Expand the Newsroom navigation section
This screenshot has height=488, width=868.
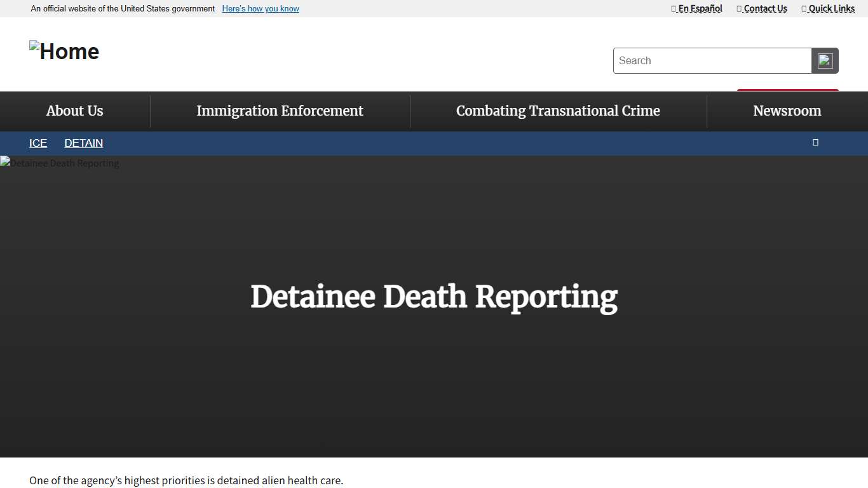[x=787, y=111]
